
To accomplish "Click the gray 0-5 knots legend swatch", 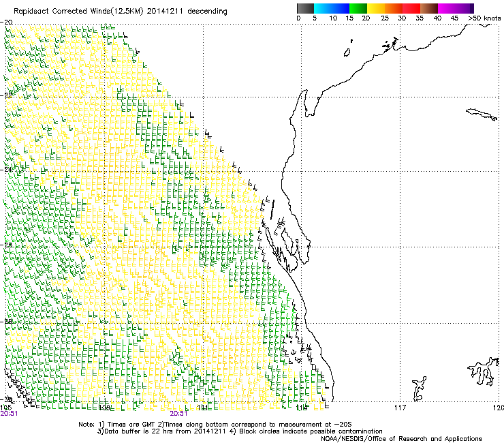I will click(x=305, y=8).
